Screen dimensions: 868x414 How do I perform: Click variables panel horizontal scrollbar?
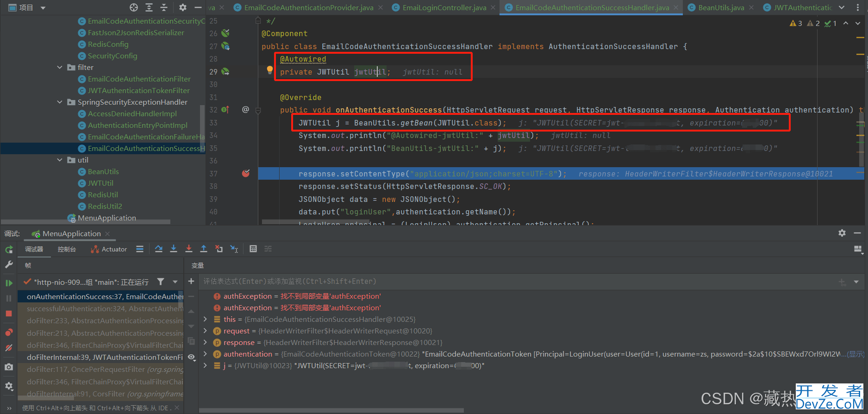[x=331, y=410]
